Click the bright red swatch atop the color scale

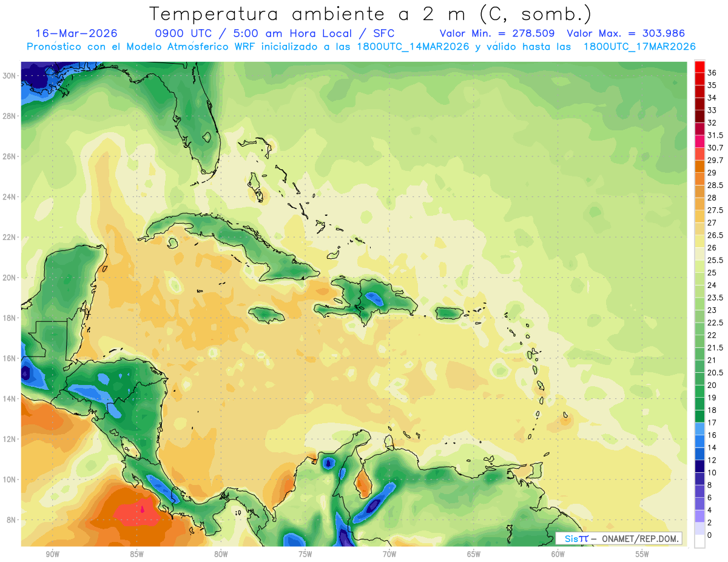point(699,67)
